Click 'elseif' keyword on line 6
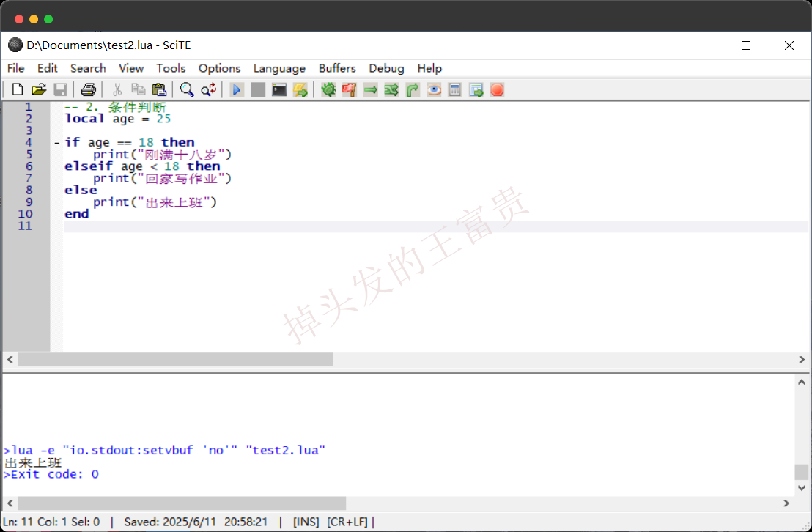 89,166
